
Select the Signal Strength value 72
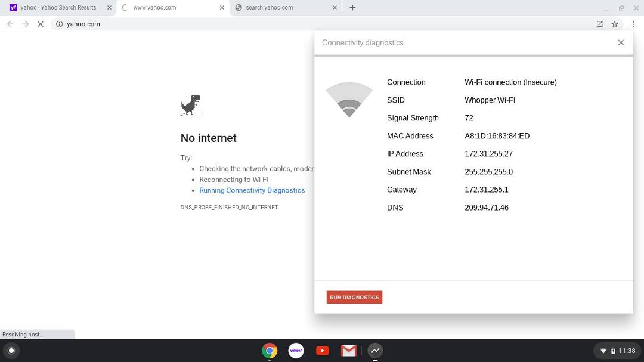pos(469,118)
